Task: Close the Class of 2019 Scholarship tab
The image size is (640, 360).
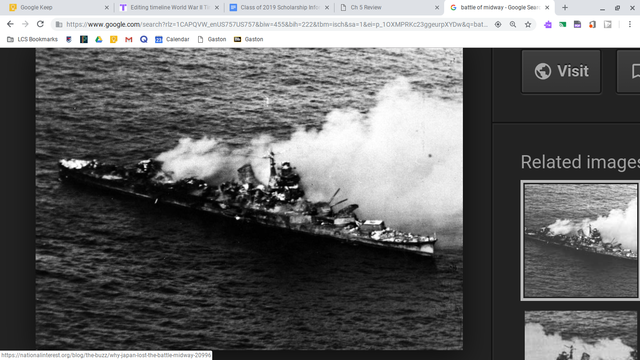Action: pos(327,7)
